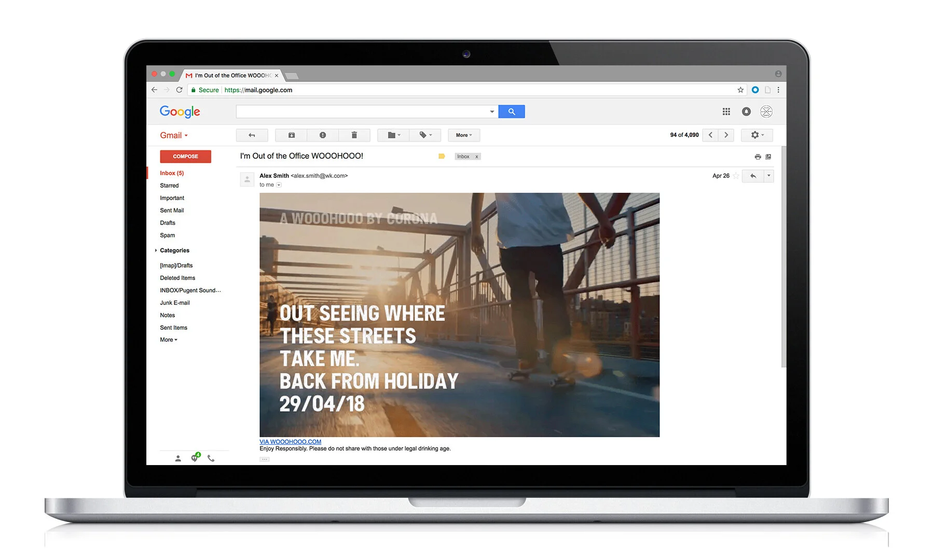This screenshot has height=560, width=934.
Task: Open search options dropdown arrow
Action: click(492, 111)
